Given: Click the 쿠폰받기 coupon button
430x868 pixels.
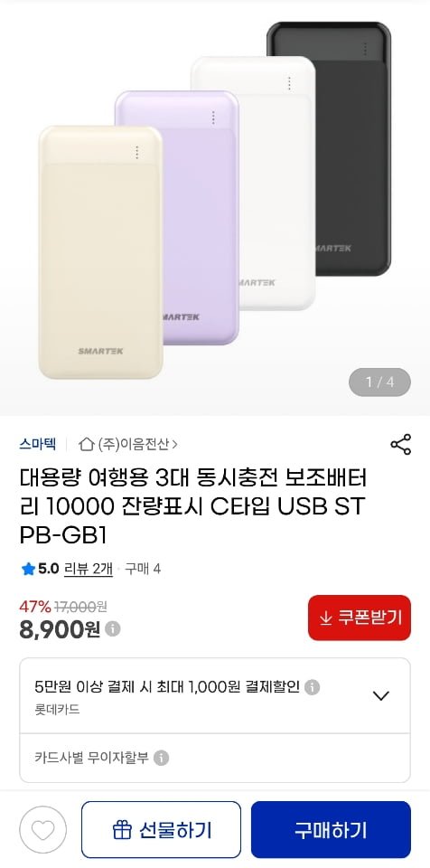Looking at the screenshot, I should click(360, 618).
